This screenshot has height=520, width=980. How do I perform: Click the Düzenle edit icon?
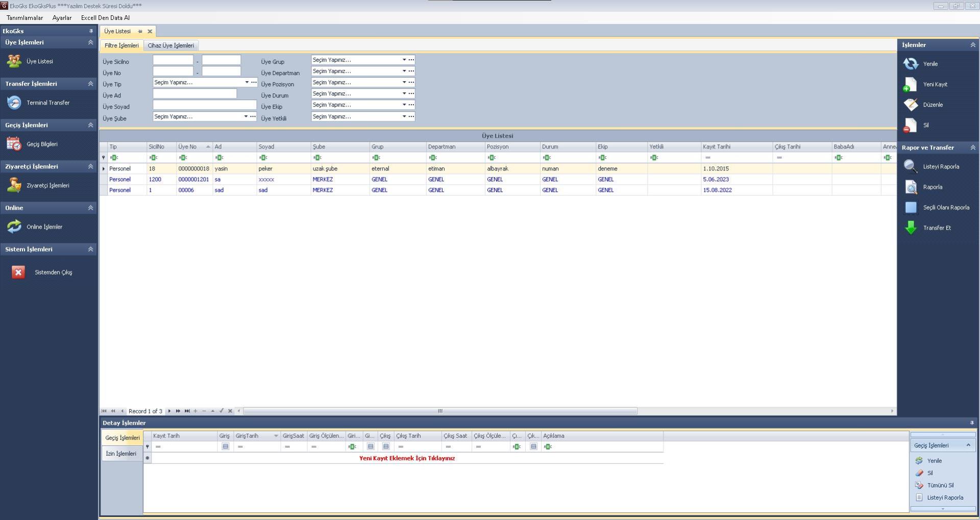(911, 105)
